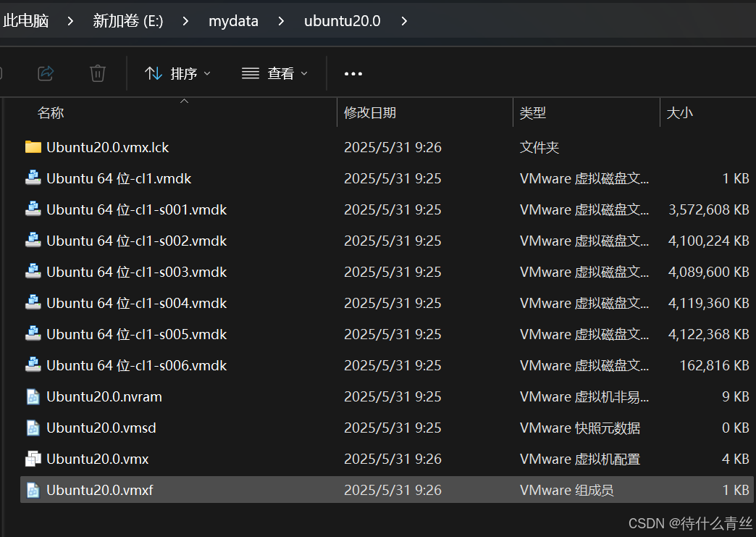Screen dimensions: 756x537
Task: Select Ubuntu20.0.vmx.lck folder name
Action: tap(107, 147)
